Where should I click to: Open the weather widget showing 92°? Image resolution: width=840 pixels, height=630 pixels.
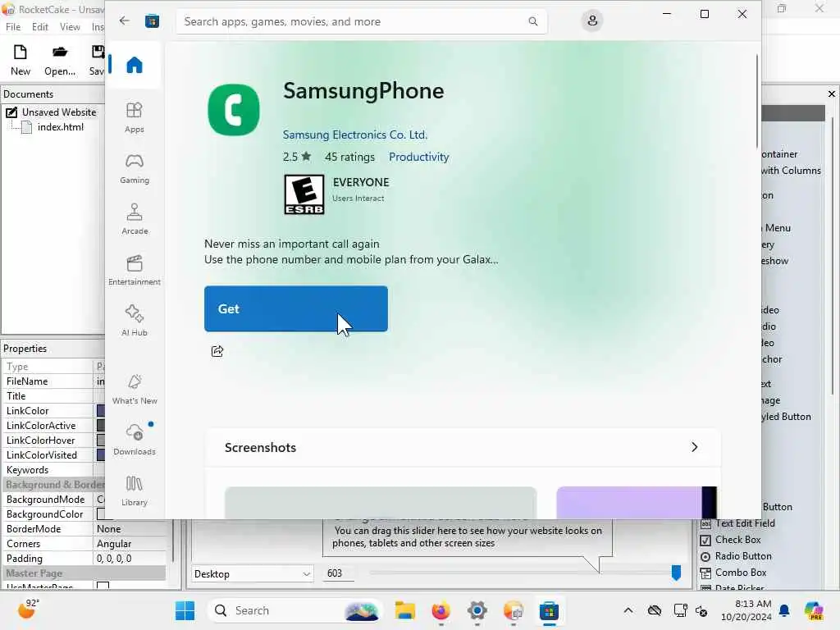click(x=28, y=609)
